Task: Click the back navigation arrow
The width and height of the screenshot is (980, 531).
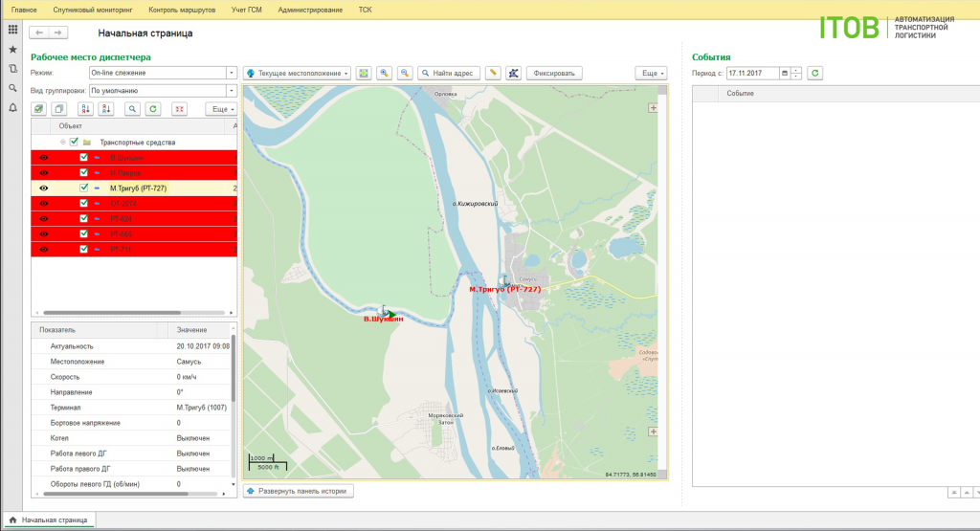Action: point(39,33)
